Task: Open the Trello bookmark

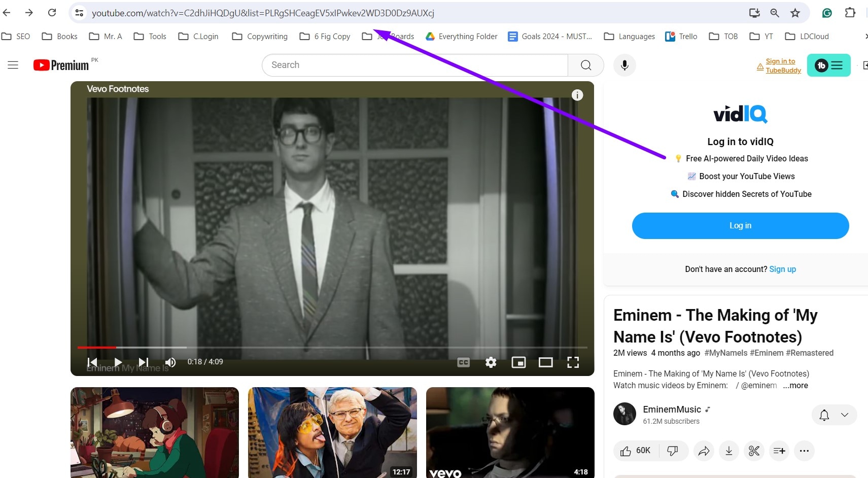Action: (681, 37)
